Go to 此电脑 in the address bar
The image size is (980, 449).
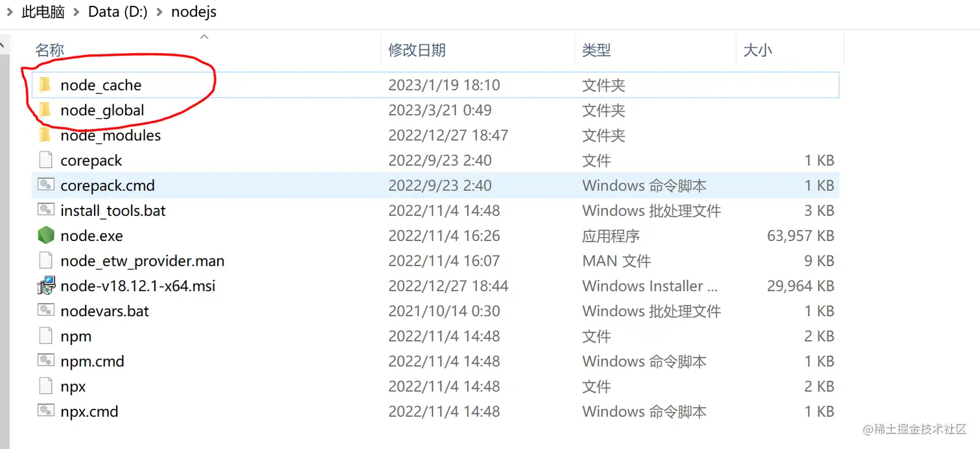42,11
